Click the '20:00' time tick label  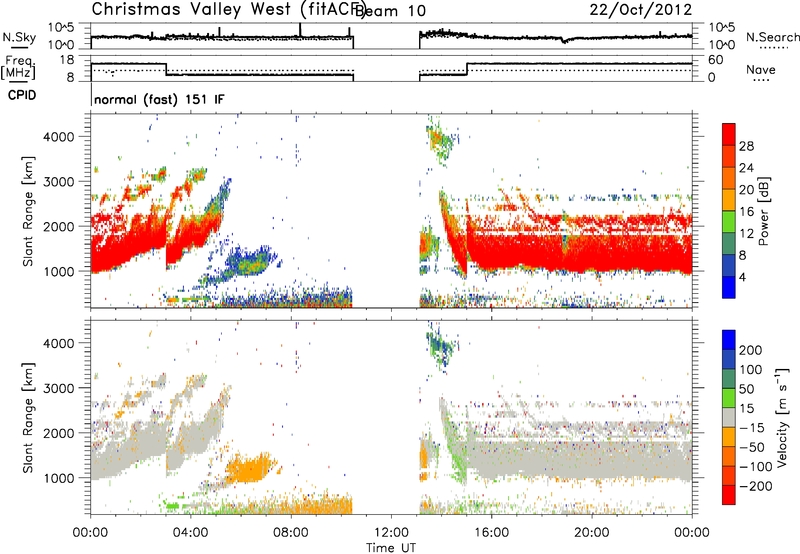591,533
